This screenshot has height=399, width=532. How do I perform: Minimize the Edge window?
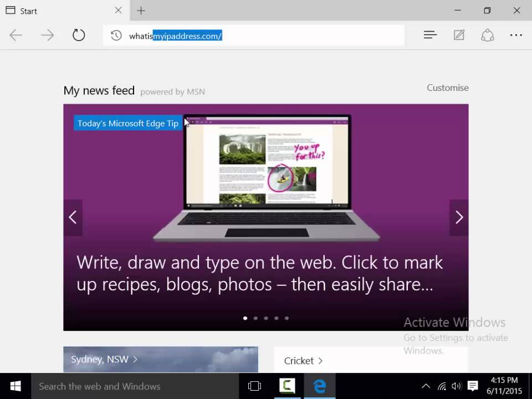point(457,11)
